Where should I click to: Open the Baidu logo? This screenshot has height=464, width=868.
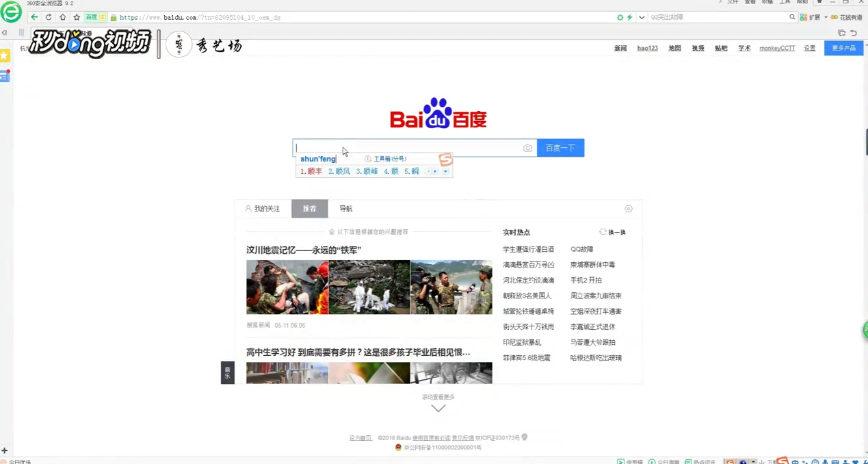coord(438,114)
